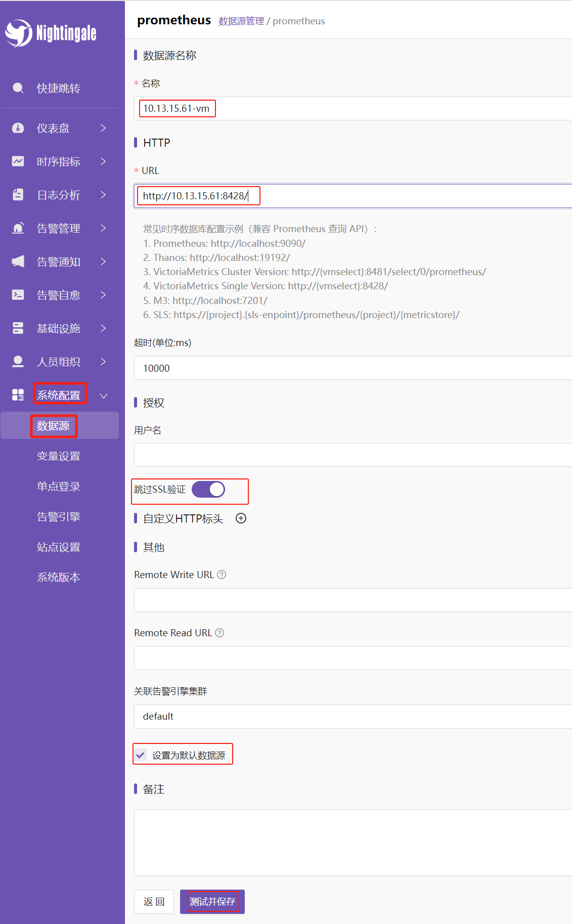Click the 时序指标 chart icon
The height and width of the screenshot is (924, 572).
pos(18,161)
